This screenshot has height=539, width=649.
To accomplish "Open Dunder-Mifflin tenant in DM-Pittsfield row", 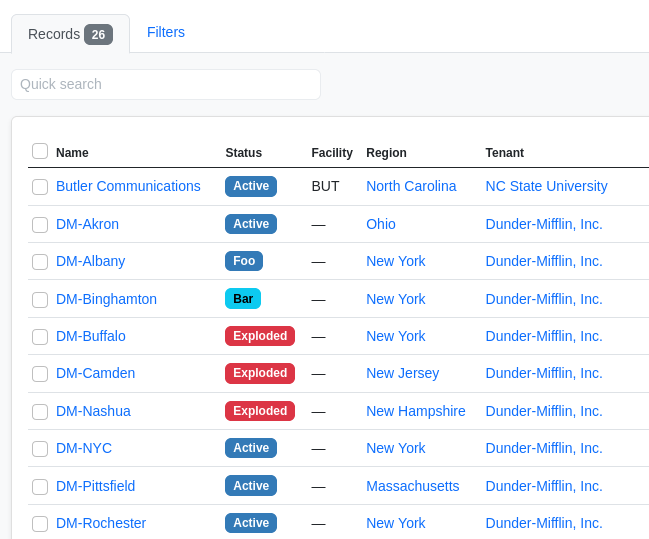I will (544, 486).
